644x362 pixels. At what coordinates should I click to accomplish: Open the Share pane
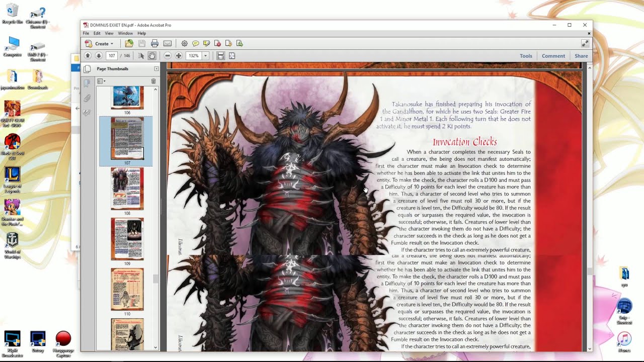581,56
